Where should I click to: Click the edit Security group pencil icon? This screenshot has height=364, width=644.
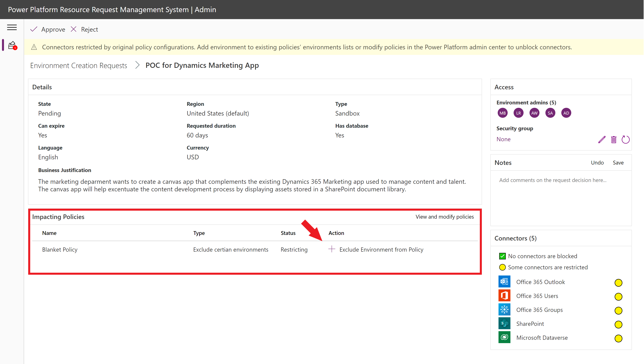tap(602, 139)
